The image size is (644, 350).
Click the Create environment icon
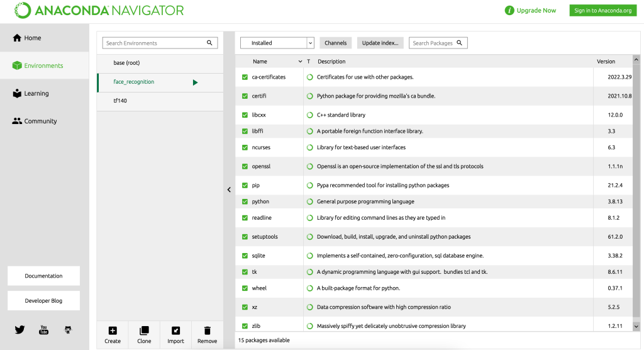point(113,330)
